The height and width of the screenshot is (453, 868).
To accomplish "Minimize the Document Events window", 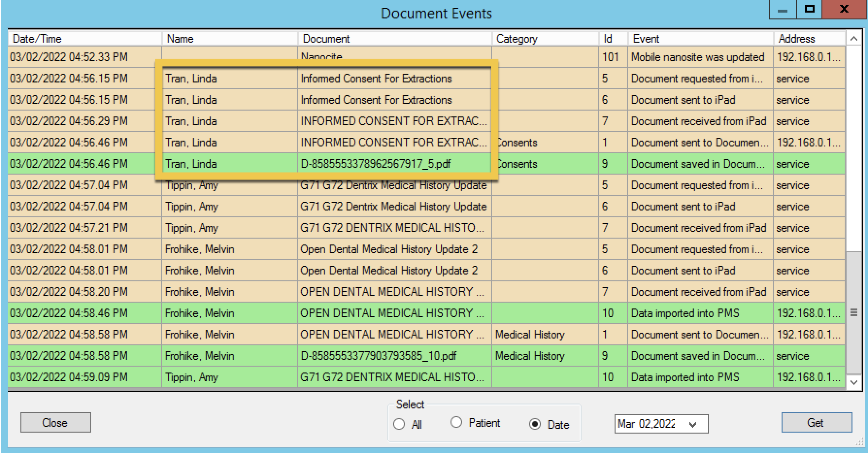I will coord(783,10).
